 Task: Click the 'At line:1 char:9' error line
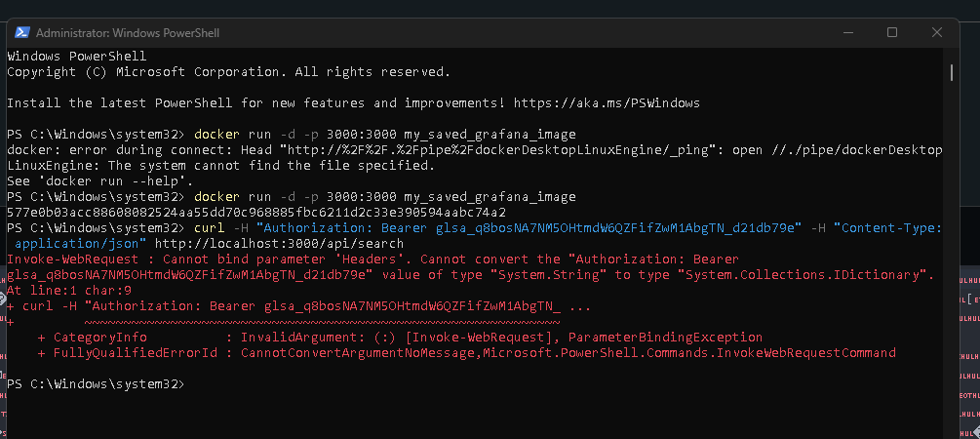click(x=69, y=290)
